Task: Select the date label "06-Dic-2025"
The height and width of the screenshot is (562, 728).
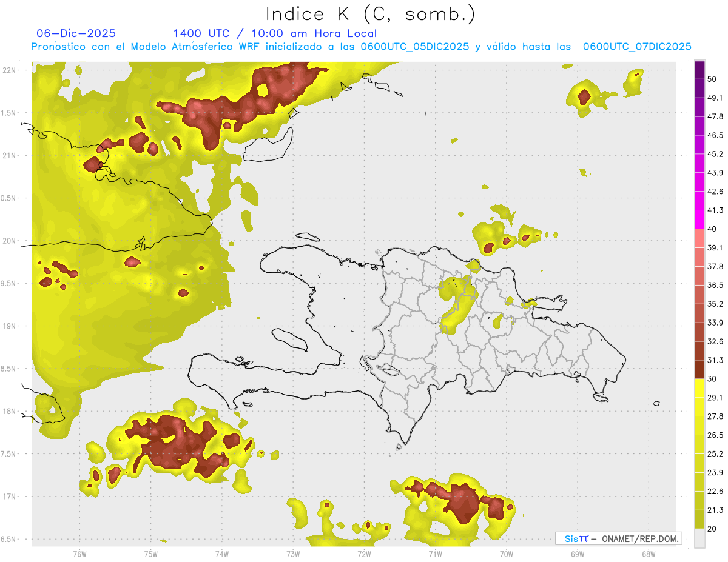Action: tap(76, 33)
